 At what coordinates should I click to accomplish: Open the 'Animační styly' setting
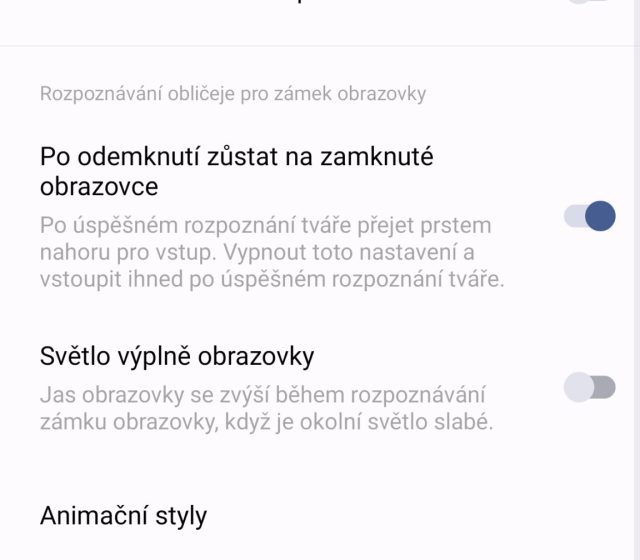[x=123, y=516]
